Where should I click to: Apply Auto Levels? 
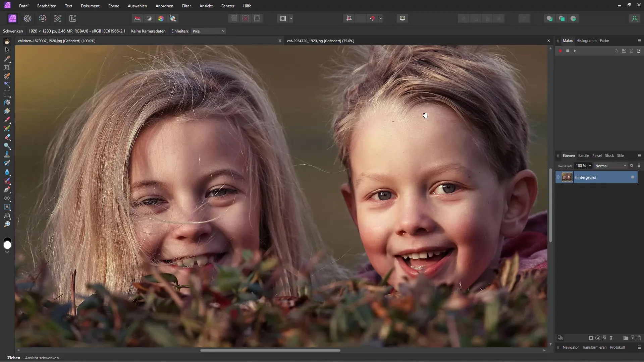click(138, 18)
